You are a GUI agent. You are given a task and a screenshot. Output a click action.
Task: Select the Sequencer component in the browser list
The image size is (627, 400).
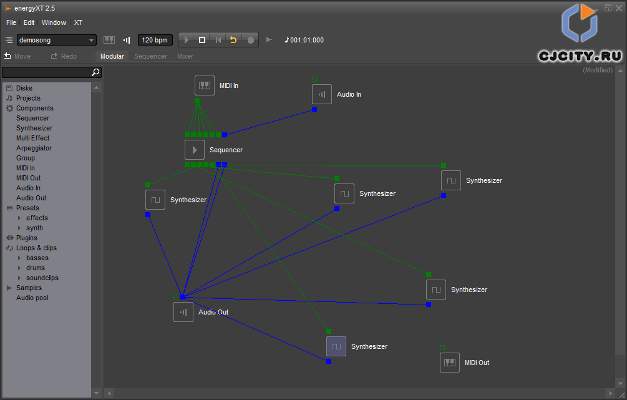tap(32, 118)
